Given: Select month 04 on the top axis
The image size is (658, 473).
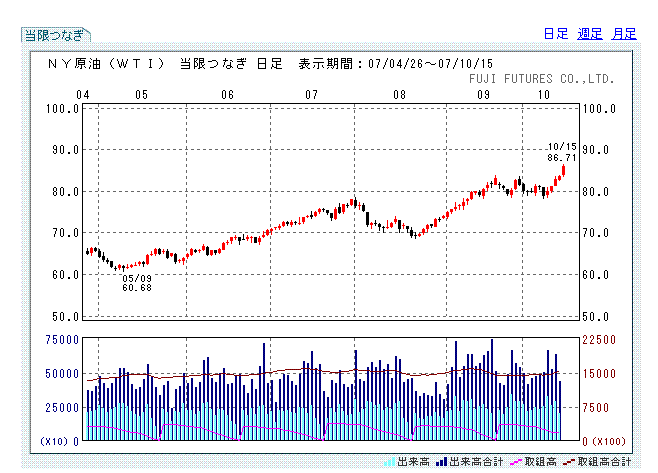Looking at the screenshot, I should [x=86, y=95].
